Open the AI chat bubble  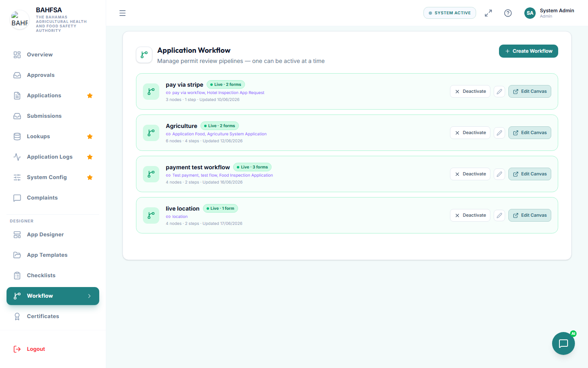563,343
